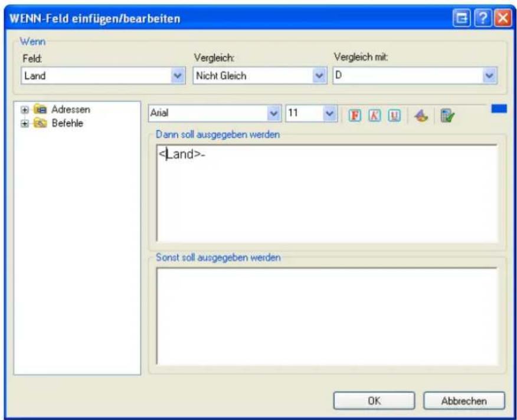This screenshot has width=517, height=420.
Task: Click the <Land>- text in the editor
Action: pos(182,154)
